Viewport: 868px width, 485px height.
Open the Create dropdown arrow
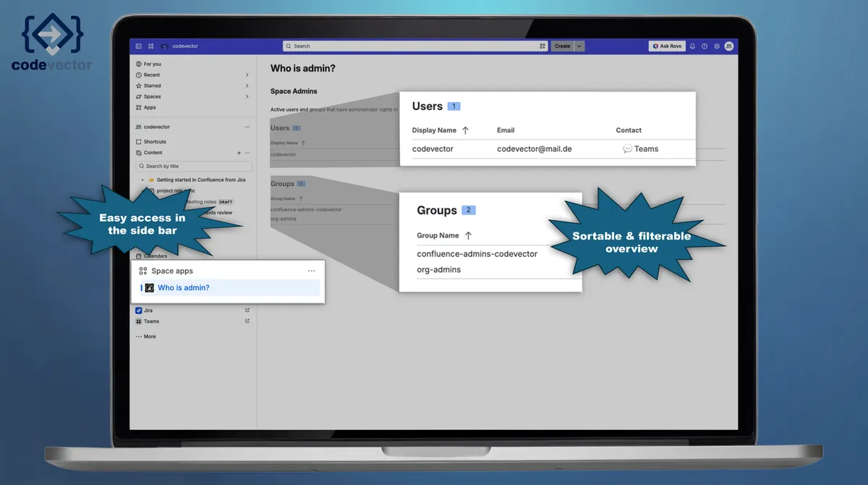point(580,46)
